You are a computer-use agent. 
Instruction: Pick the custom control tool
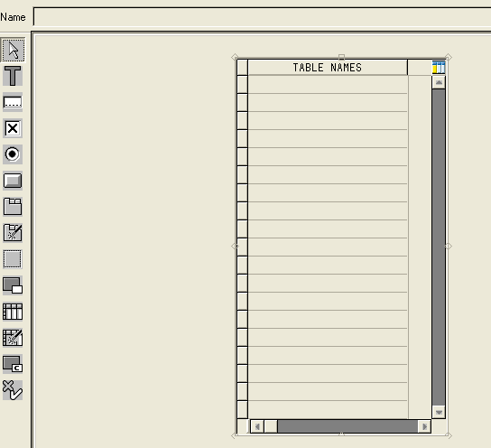(x=13, y=364)
